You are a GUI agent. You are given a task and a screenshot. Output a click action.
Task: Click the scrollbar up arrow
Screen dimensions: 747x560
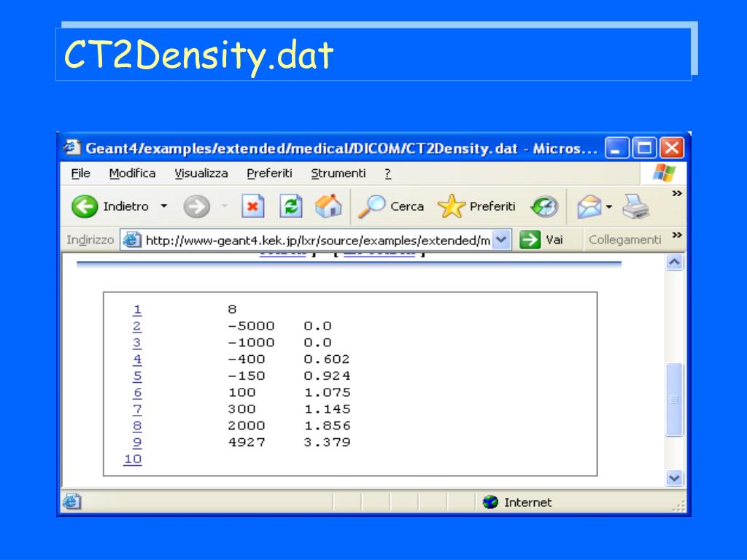pyautogui.click(x=674, y=262)
